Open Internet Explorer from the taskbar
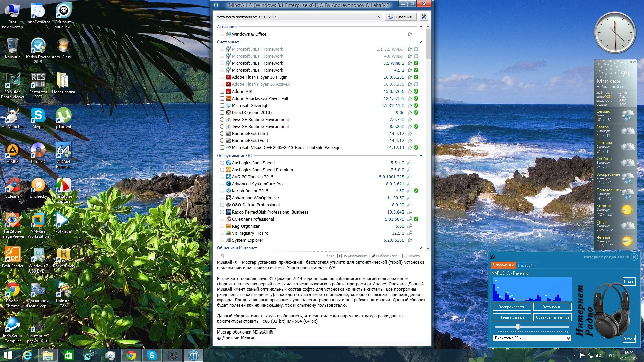The height and width of the screenshot is (362, 644). point(27,355)
